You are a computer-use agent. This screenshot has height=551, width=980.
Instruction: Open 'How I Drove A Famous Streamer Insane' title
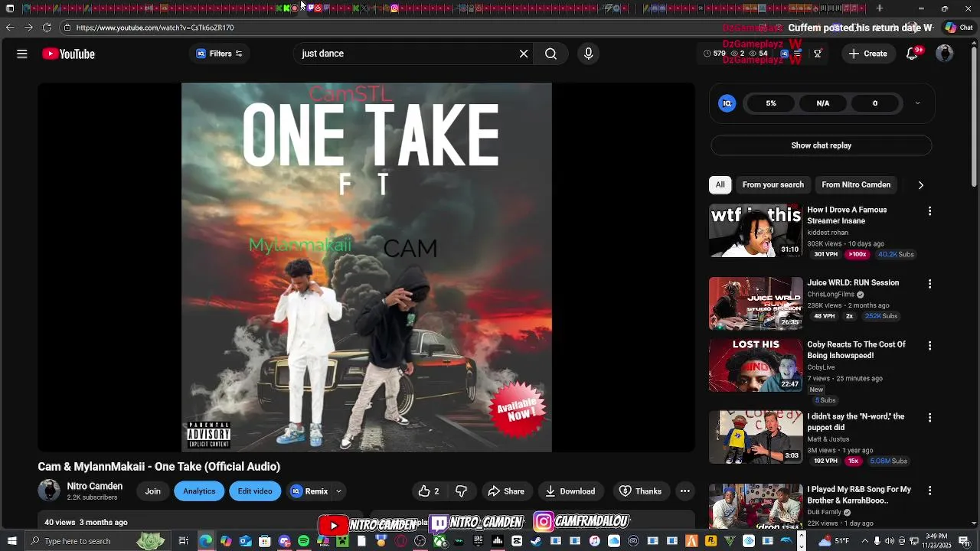(x=847, y=215)
